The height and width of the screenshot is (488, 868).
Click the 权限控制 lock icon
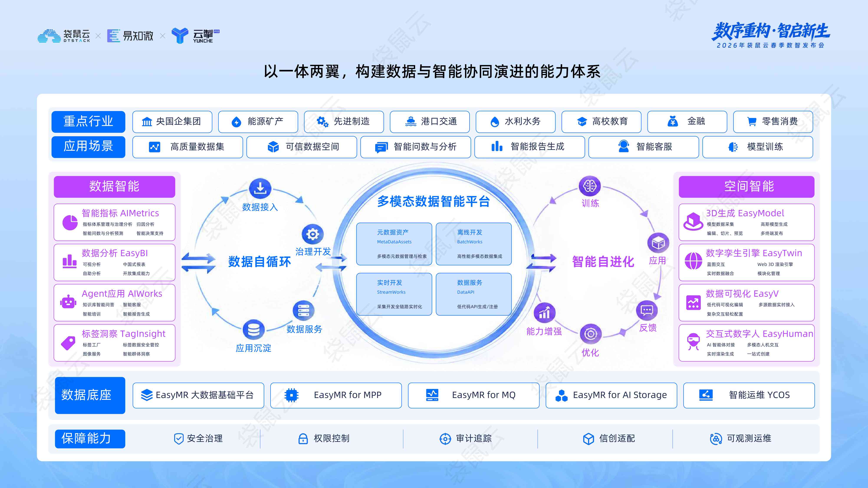tap(303, 439)
